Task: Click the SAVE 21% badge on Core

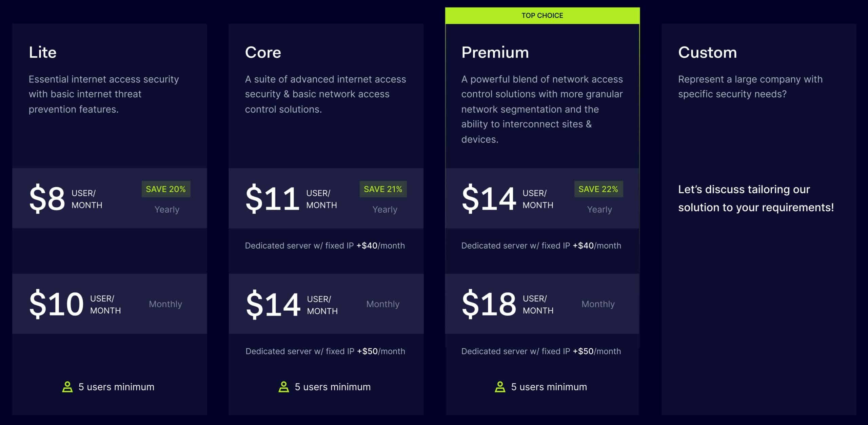Action: pyautogui.click(x=383, y=189)
